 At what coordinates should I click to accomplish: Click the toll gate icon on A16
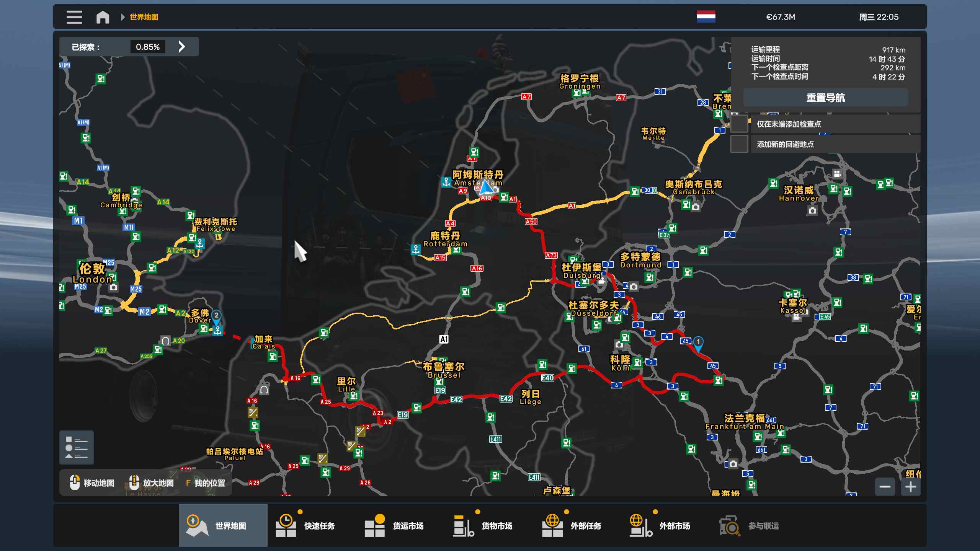253,412
